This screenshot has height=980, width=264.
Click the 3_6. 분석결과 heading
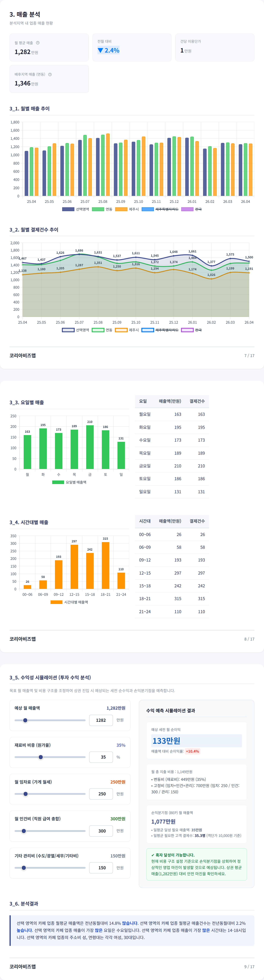[x=24, y=904]
